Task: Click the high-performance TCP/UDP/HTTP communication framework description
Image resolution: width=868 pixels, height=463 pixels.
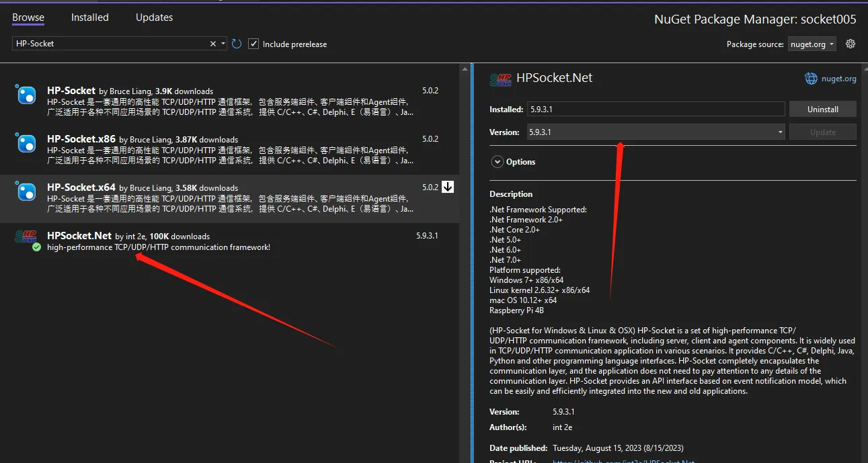Action: tap(159, 247)
